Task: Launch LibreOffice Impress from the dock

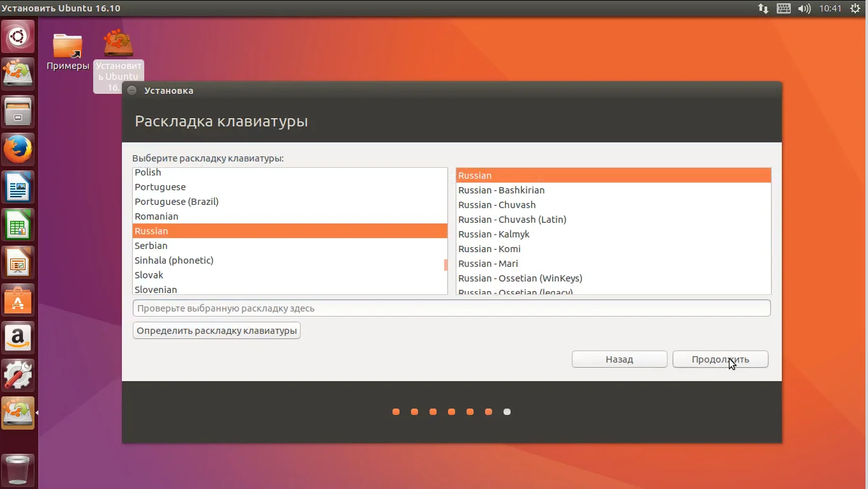Action: 18,262
